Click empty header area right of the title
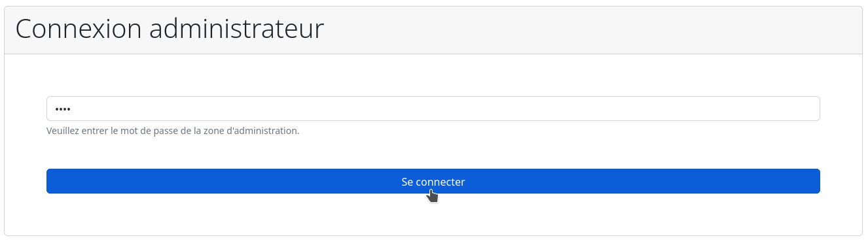 coord(589,30)
